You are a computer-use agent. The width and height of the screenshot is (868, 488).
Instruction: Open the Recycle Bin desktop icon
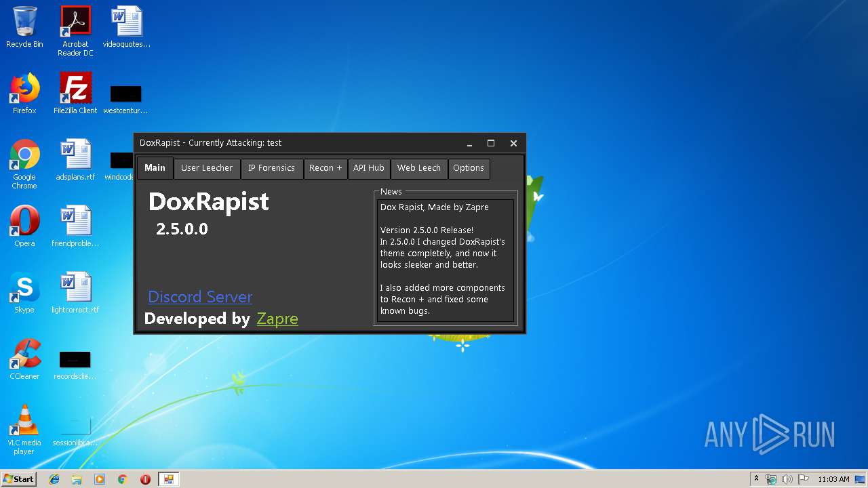coord(24,27)
